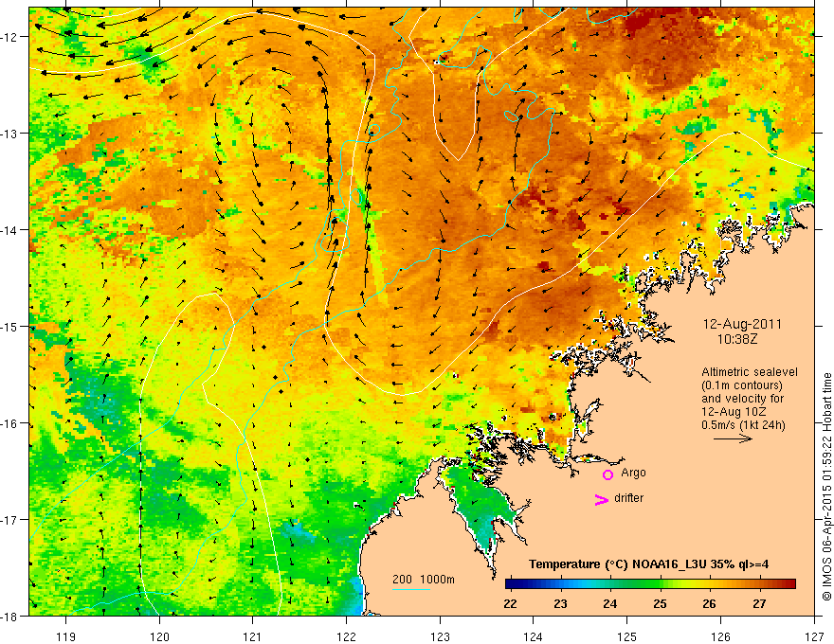Viewport: 834px width, 644px height.
Task: Click the 'Temperature (°C) NOAA16_L3U 35% ql>=4' title
Action: pyautogui.click(x=648, y=564)
